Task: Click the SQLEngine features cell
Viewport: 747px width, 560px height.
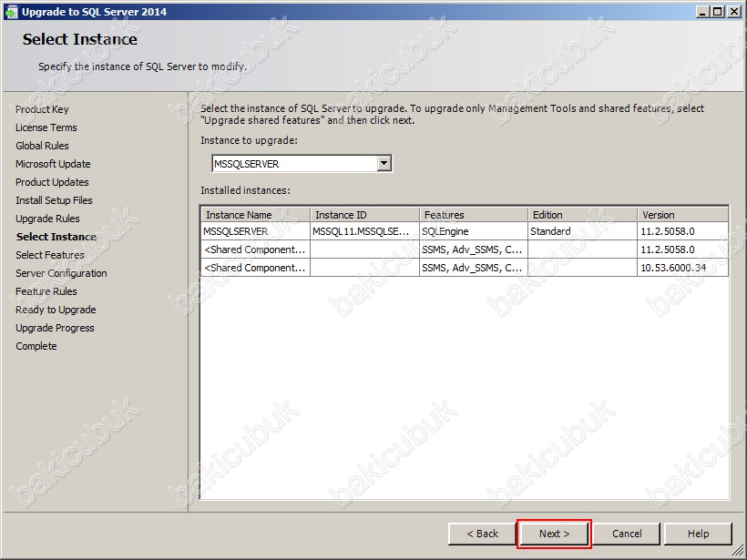Action: [474, 231]
